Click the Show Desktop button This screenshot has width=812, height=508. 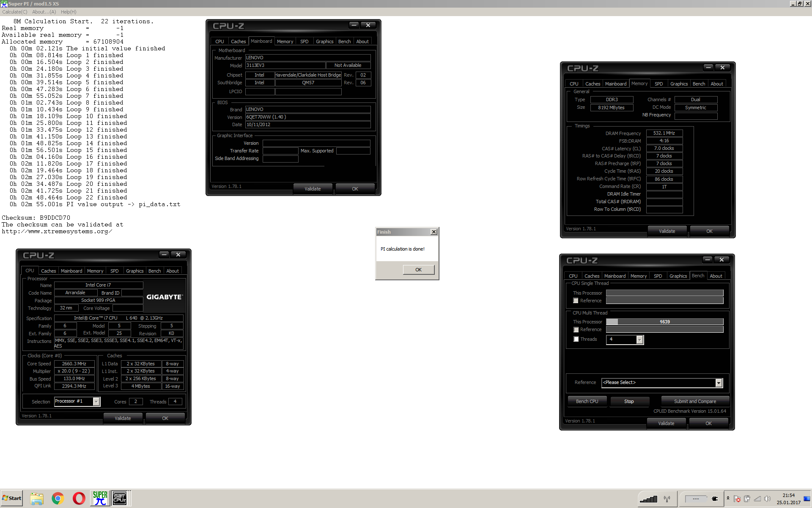pyautogui.click(x=807, y=498)
